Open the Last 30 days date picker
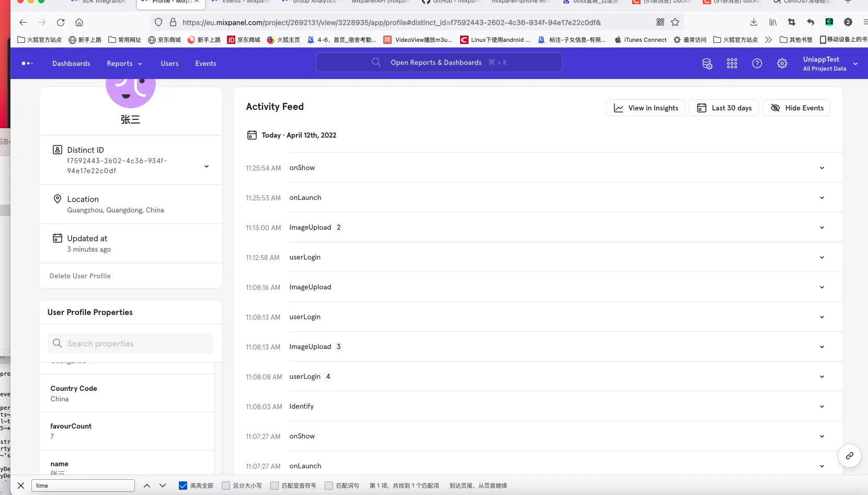The height and width of the screenshot is (495, 868). tap(724, 108)
